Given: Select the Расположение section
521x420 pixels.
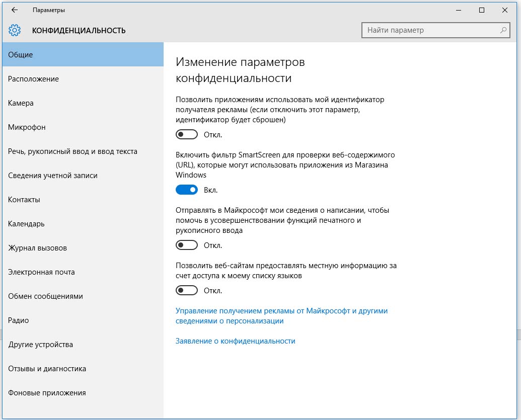Looking at the screenshot, I should (x=33, y=79).
